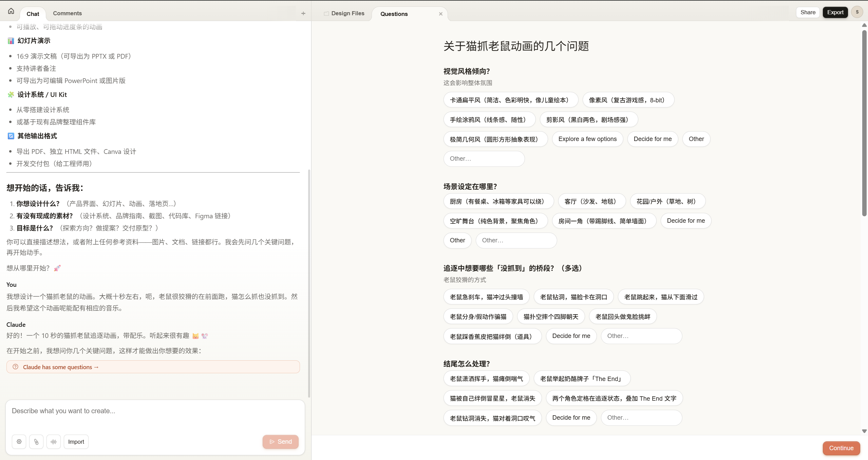Select 老鼠钻洞，猫脸卡在洞口 option
This screenshot has height=460, width=868.
tap(573, 297)
